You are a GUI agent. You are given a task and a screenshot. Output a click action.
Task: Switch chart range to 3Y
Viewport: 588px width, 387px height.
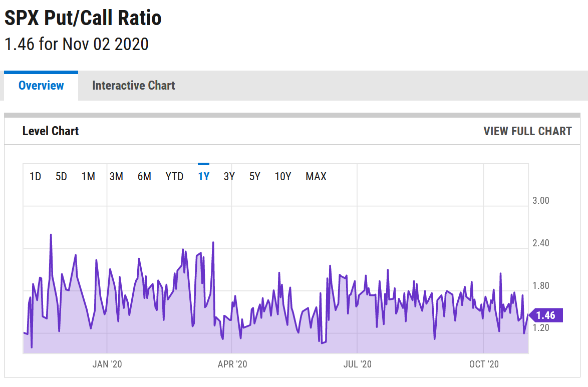click(x=229, y=176)
